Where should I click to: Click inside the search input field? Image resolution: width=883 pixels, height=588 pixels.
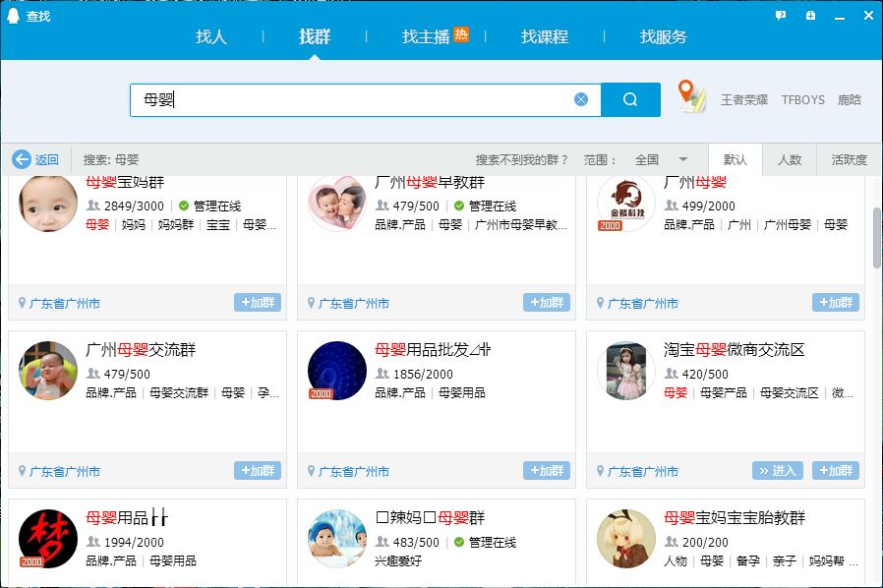[344, 99]
